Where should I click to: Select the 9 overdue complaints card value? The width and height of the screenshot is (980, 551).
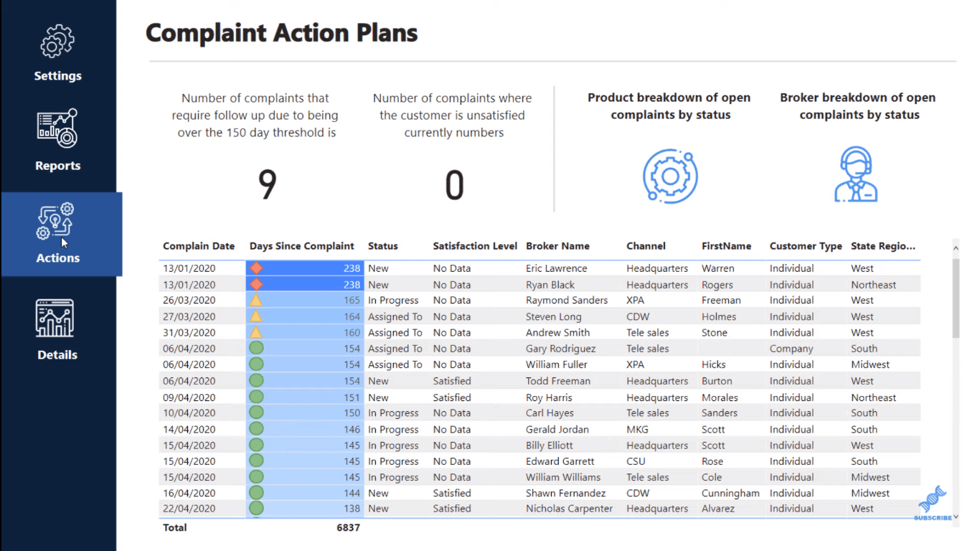tap(267, 184)
